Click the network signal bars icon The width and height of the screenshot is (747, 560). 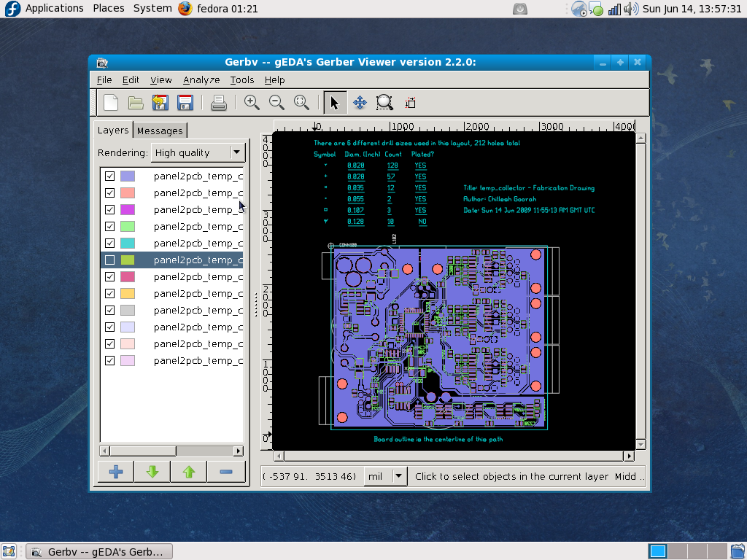point(614,9)
